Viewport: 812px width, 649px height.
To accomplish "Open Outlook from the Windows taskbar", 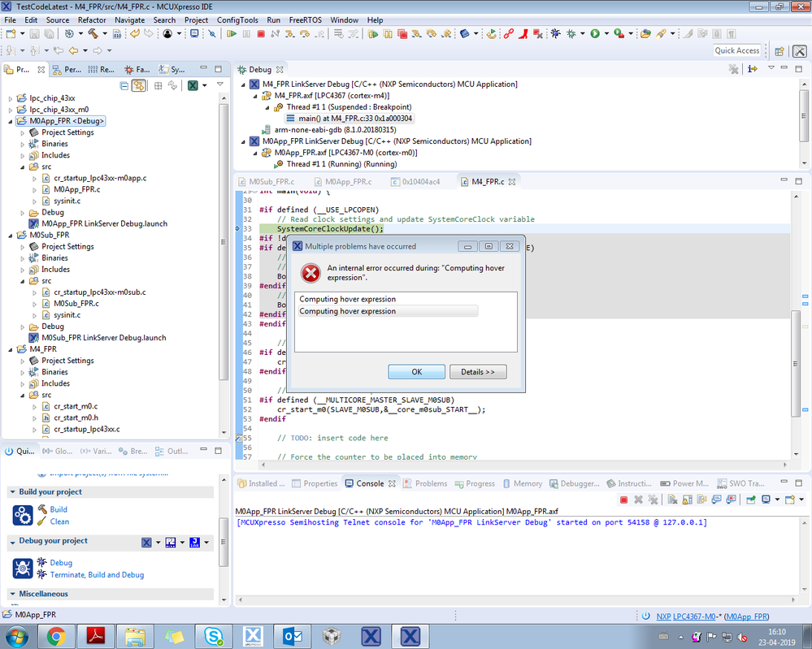I will coord(292,637).
